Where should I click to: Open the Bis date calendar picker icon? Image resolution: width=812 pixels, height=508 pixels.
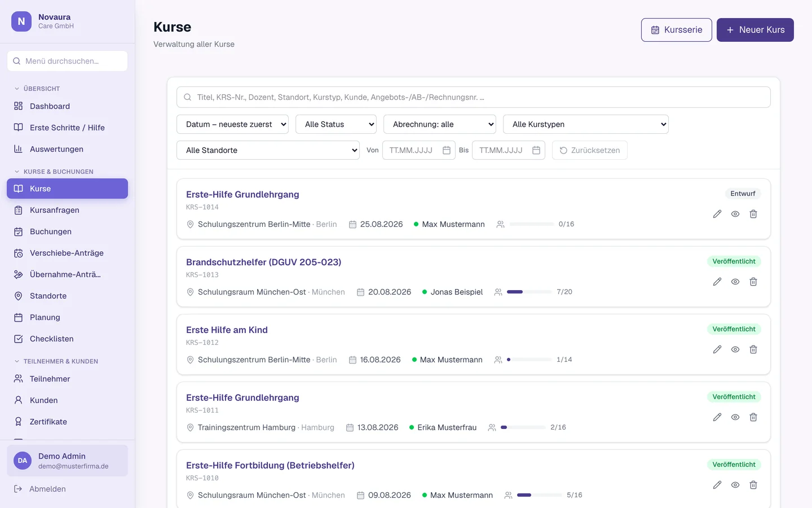point(536,150)
